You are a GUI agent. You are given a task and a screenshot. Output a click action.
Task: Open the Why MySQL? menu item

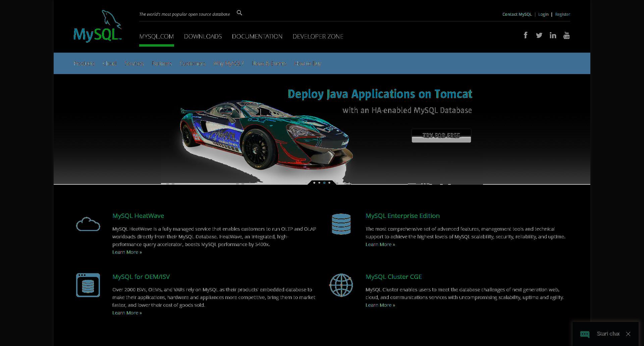coord(229,63)
